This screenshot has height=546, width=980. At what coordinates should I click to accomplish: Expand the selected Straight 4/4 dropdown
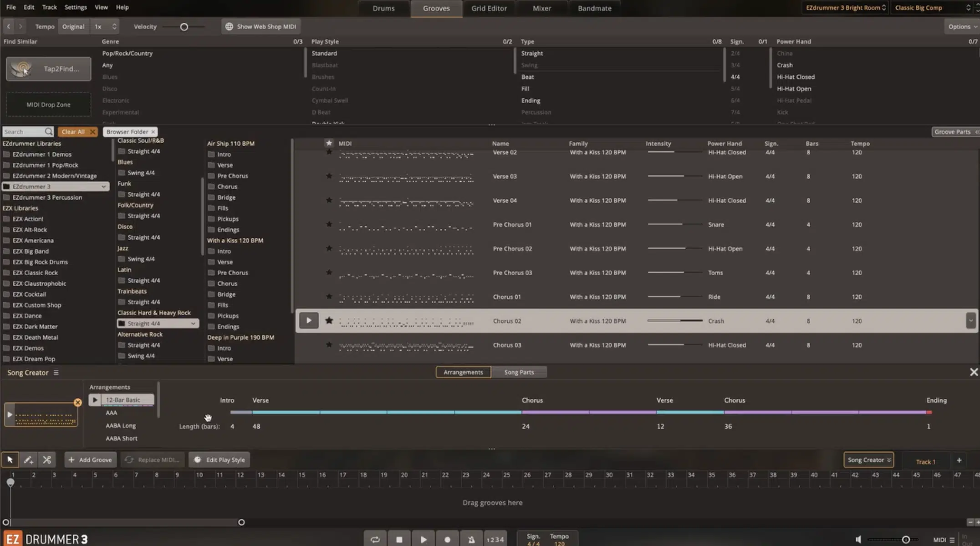pyautogui.click(x=194, y=324)
